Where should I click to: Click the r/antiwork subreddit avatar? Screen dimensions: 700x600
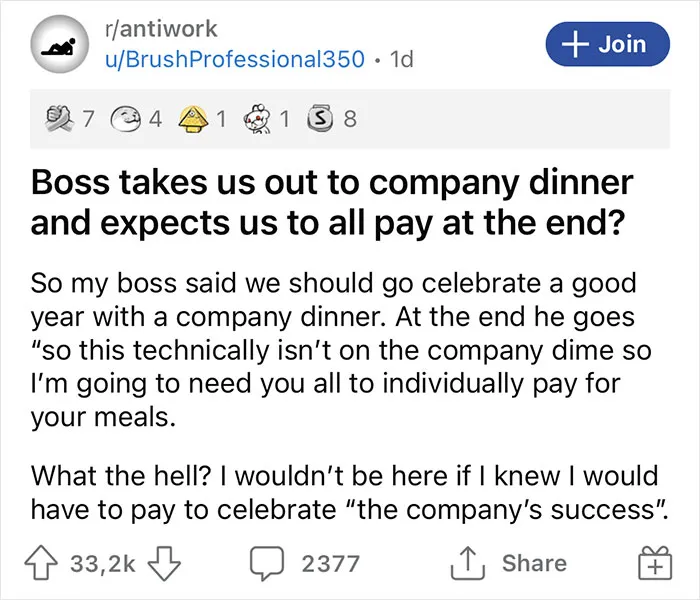[59, 44]
